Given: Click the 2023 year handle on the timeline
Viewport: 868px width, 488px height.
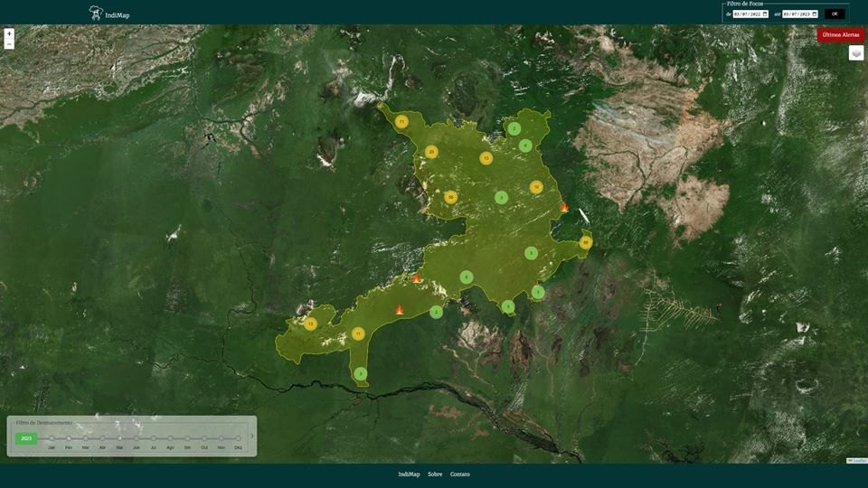Looking at the screenshot, I should click(26, 438).
